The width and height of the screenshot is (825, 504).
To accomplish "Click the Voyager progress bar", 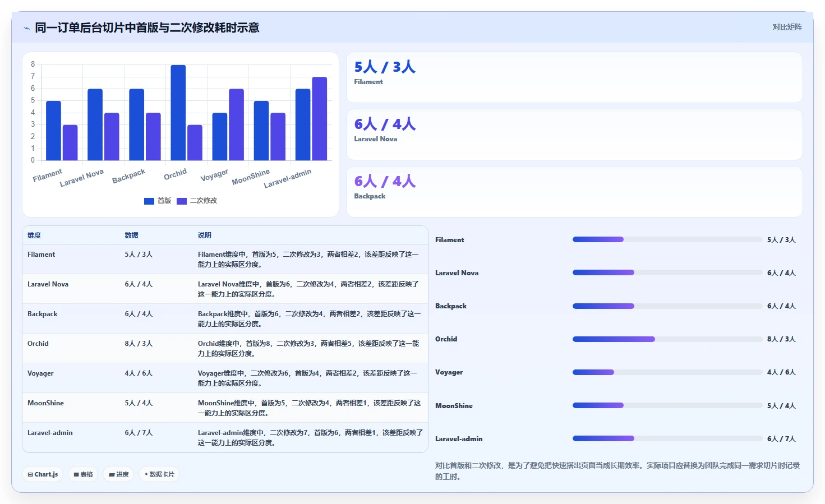I will [x=667, y=372].
